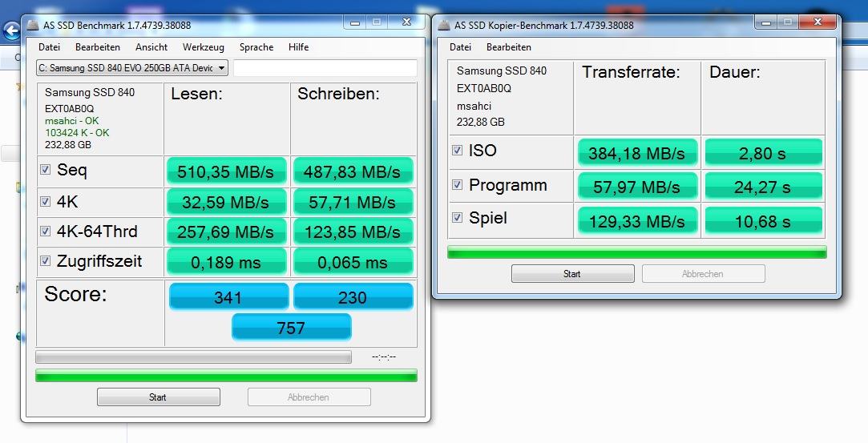Open the Ansicht menu

(151, 47)
